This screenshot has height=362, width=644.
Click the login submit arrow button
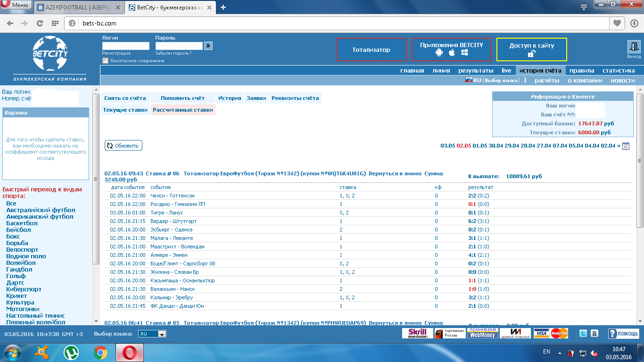click(x=208, y=46)
